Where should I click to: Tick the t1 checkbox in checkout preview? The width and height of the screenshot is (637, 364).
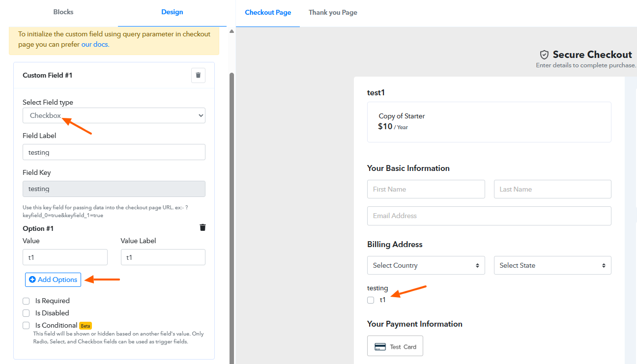click(x=371, y=300)
